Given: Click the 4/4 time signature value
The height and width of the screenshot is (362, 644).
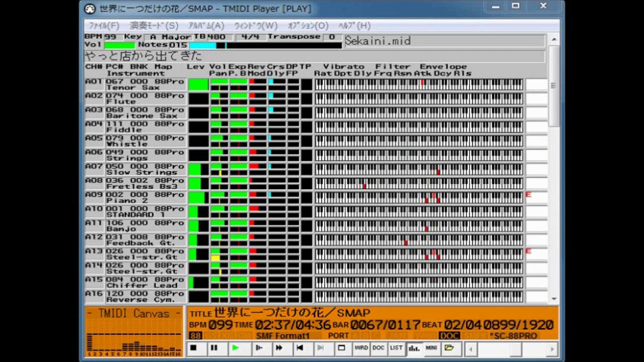Looking at the screenshot, I should pyautogui.click(x=250, y=37).
